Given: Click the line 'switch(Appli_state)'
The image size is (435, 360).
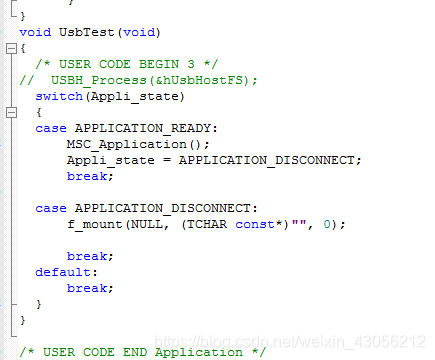Looking at the screenshot, I should click(x=110, y=96).
